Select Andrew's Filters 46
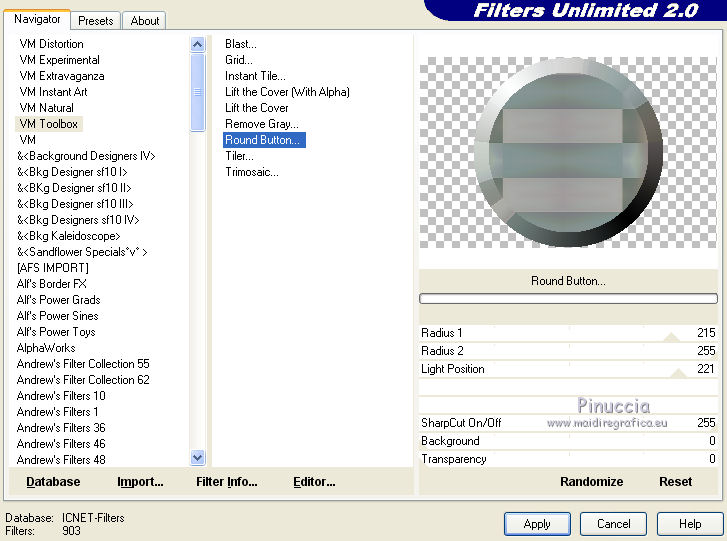This screenshot has height=541, width=727. (x=61, y=444)
